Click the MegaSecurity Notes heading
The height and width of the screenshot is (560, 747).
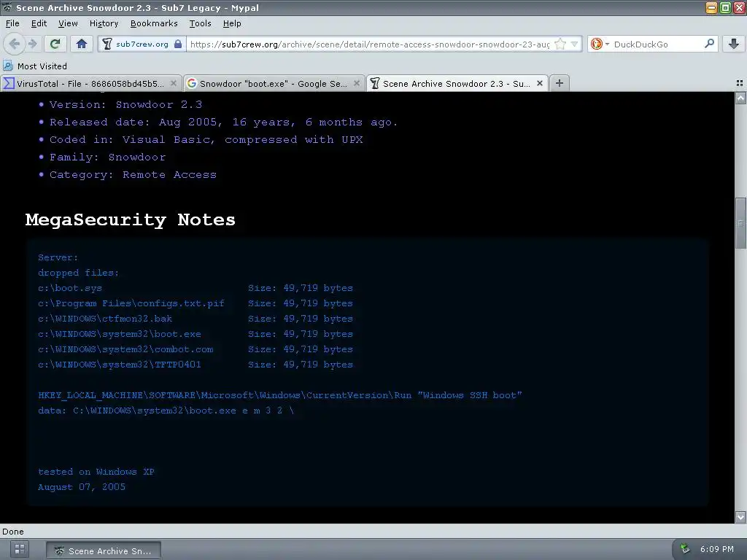(x=130, y=220)
